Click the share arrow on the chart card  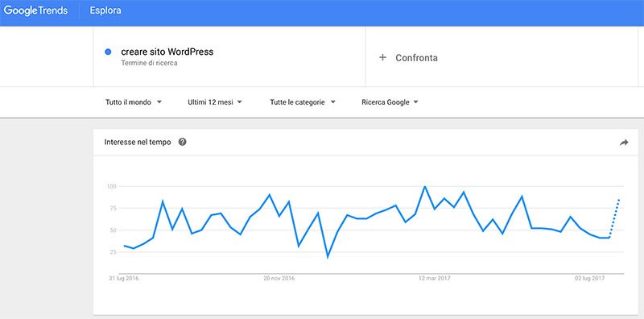(x=624, y=143)
